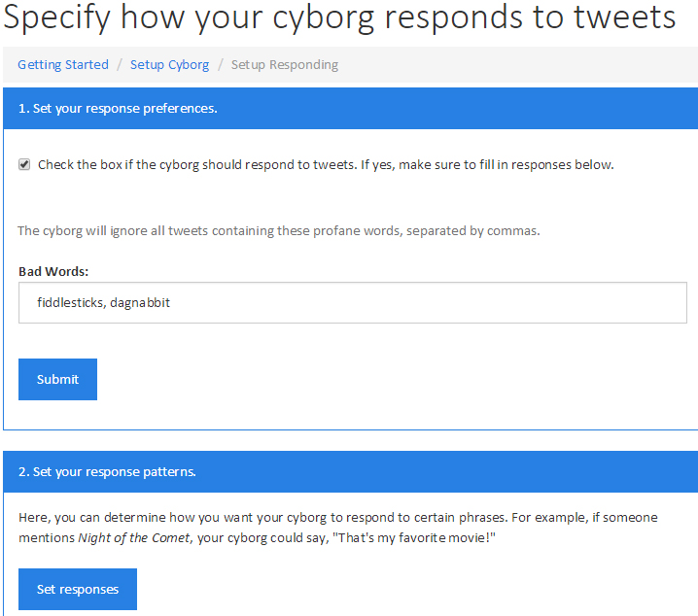Click the word 'dagnabbit' in the input
Viewport: 698px width, 616px height.
click(140, 303)
